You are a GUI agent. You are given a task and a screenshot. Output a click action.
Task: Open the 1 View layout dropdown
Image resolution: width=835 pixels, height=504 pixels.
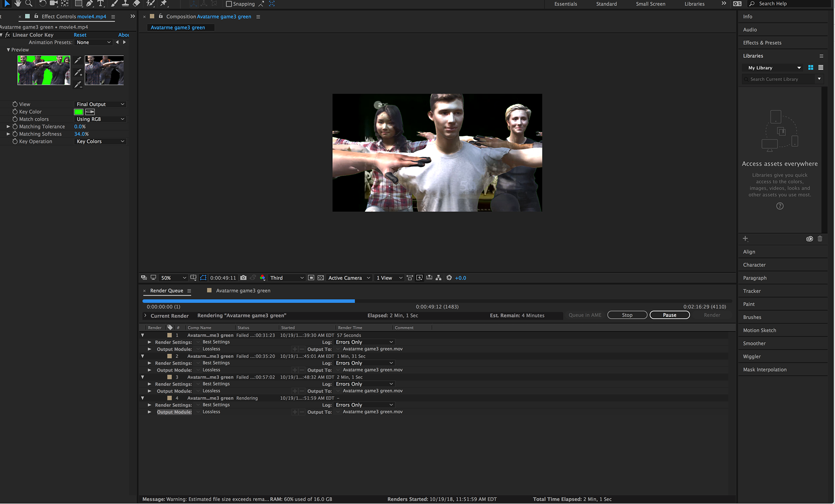[x=389, y=278]
